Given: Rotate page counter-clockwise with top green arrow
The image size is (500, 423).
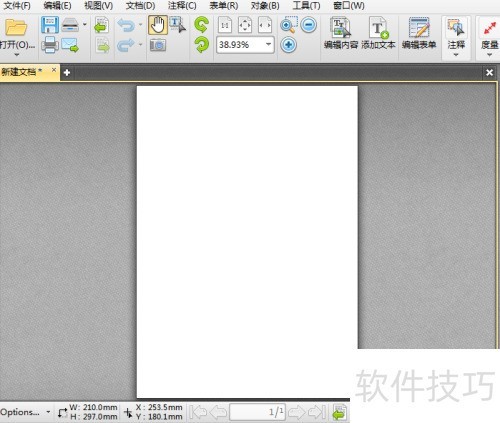Looking at the screenshot, I should pos(202,25).
